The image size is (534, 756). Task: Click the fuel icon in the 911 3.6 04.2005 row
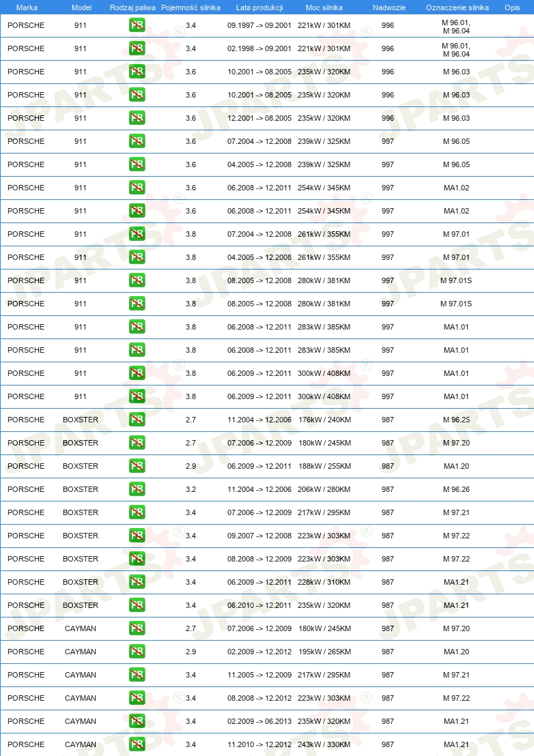tap(137, 164)
